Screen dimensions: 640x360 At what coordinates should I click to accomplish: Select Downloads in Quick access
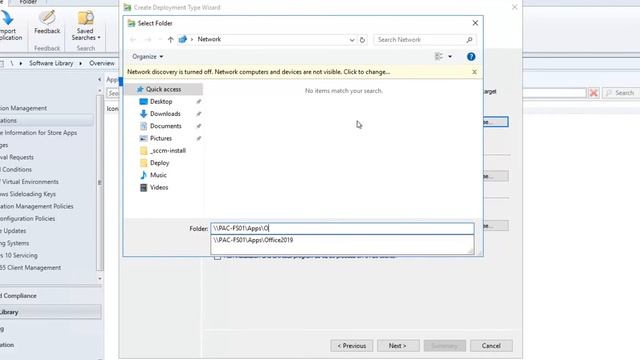165,114
